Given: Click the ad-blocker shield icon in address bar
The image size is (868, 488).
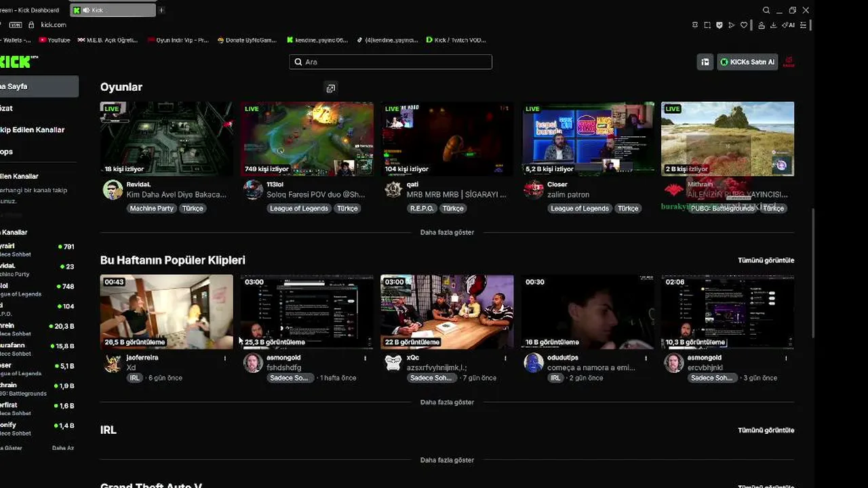Looking at the screenshot, I should 719,25.
